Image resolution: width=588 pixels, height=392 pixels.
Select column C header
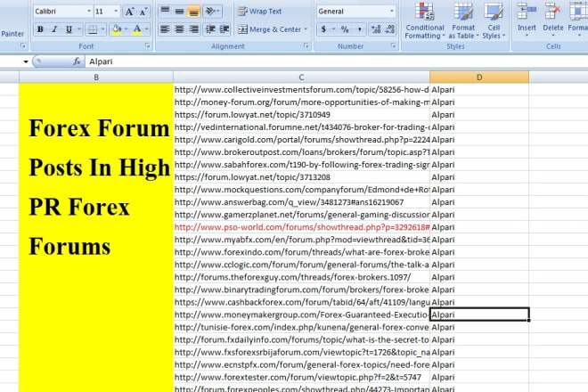[301, 78]
